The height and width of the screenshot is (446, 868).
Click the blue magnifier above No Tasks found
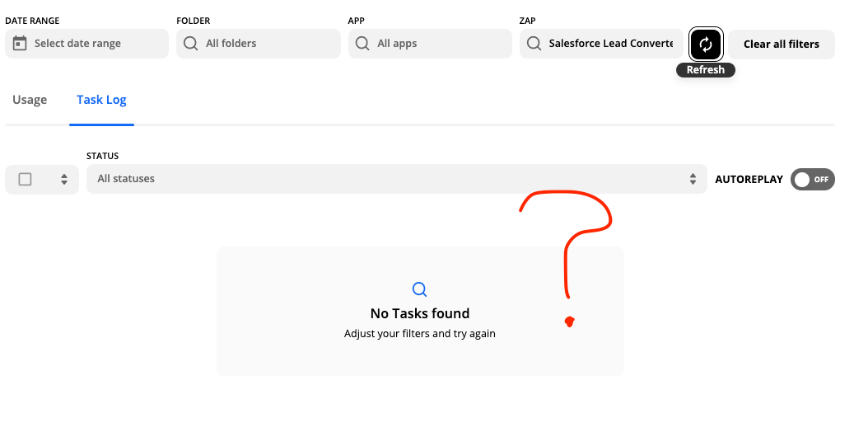420,289
